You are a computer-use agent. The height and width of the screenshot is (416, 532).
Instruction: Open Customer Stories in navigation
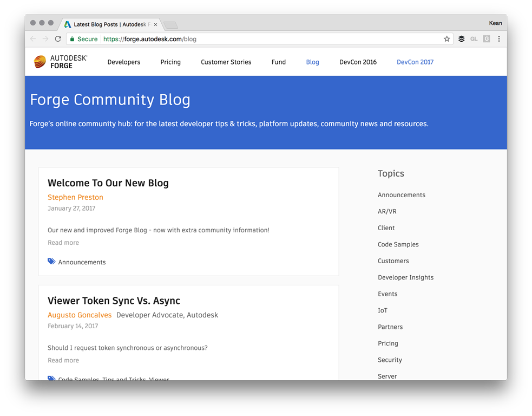[x=226, y=62]
